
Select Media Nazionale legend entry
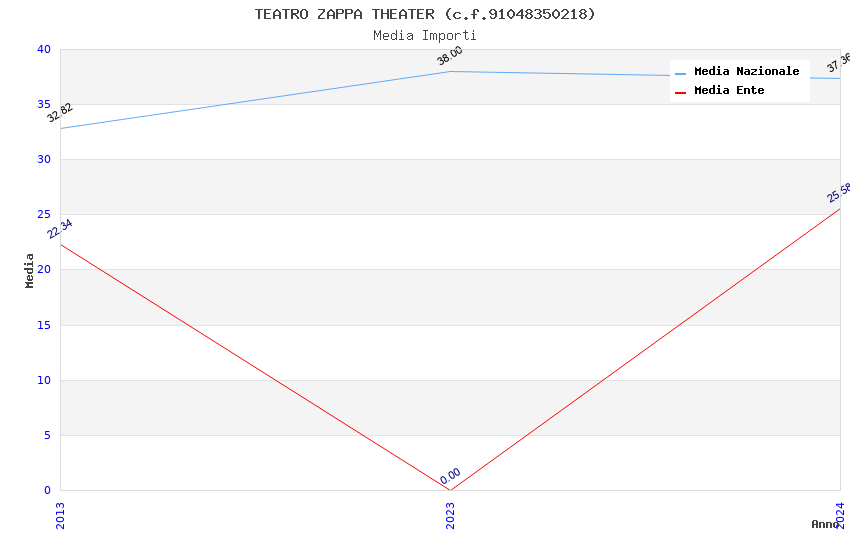[746, 71]
